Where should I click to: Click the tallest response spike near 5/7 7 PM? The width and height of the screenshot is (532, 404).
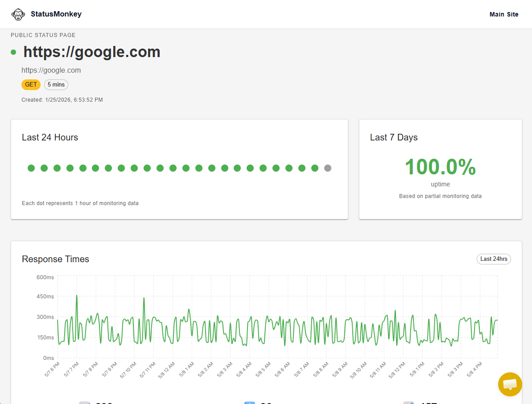(x=77, y=296)
